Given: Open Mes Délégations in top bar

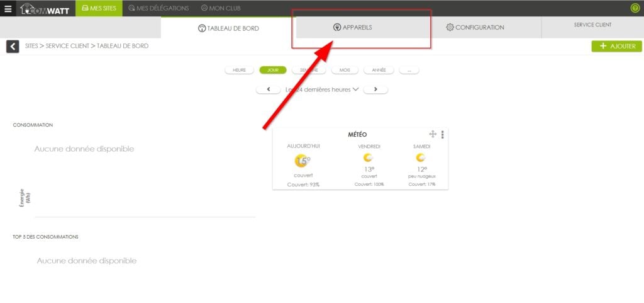Looking at the screenshot, I should (158, 8).
